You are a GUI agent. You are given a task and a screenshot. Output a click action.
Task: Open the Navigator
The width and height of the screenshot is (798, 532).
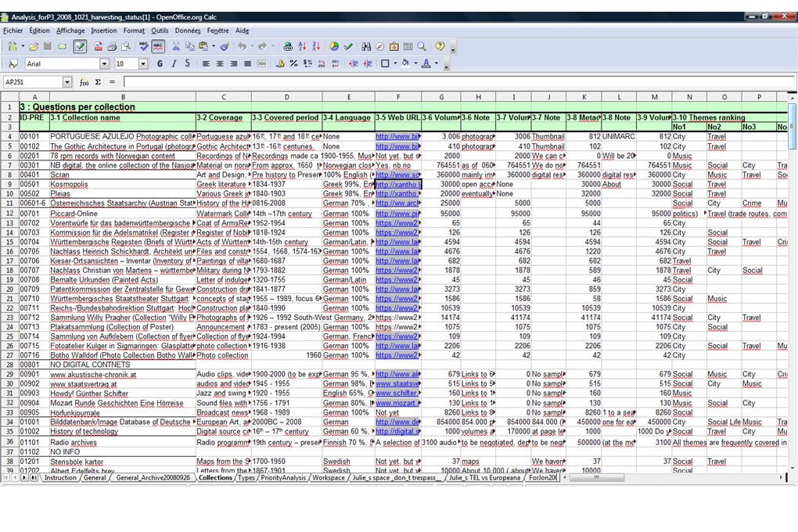click(x=379, y=47)
